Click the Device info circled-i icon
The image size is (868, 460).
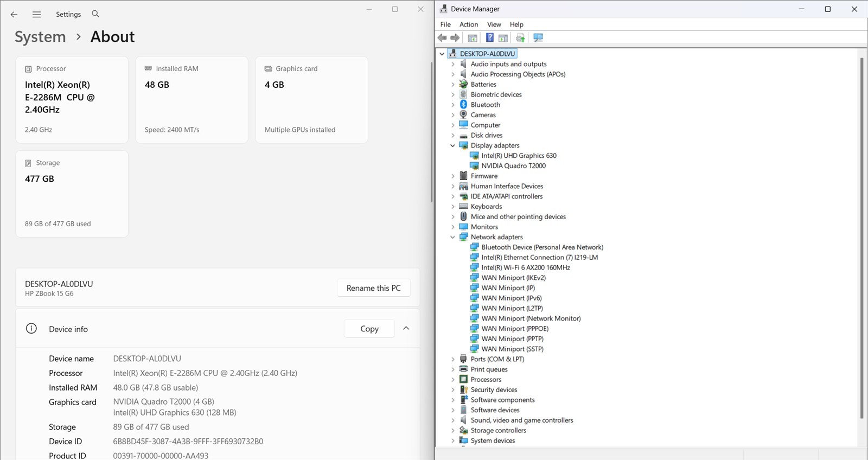tap(31, 329)
